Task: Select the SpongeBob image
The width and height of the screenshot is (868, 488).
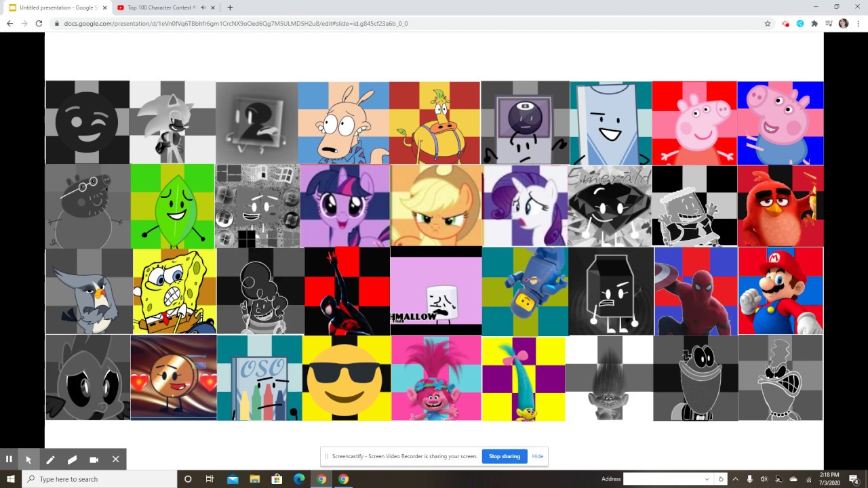Action: click(174, 291)
